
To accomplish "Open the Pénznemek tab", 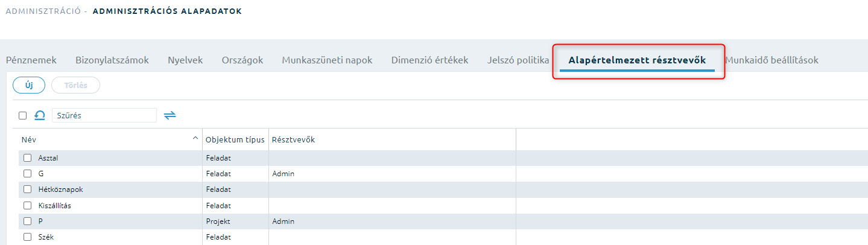I will [31, 60].
